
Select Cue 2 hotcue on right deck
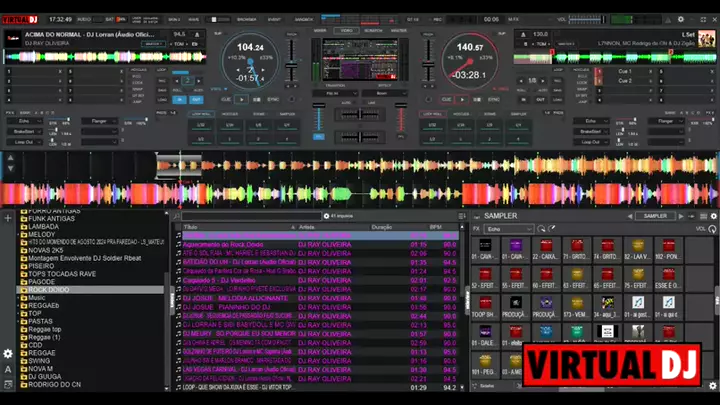[x=624, y=81]
